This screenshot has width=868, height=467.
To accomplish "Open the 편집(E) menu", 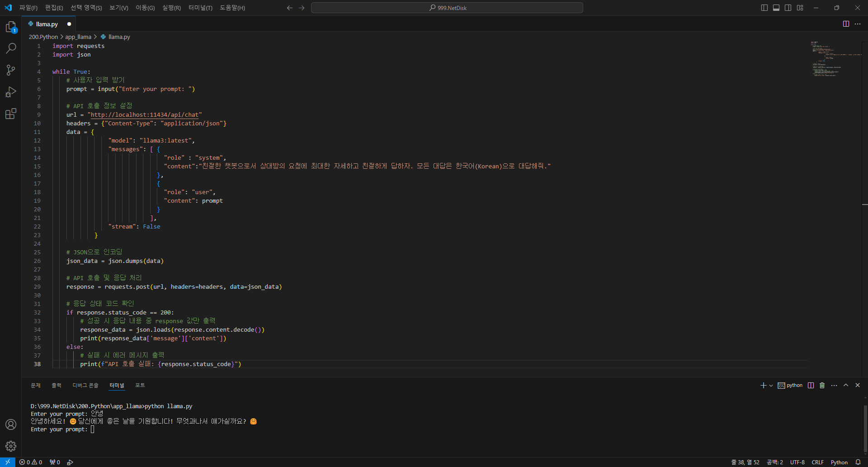I will (x=54, y=8).
